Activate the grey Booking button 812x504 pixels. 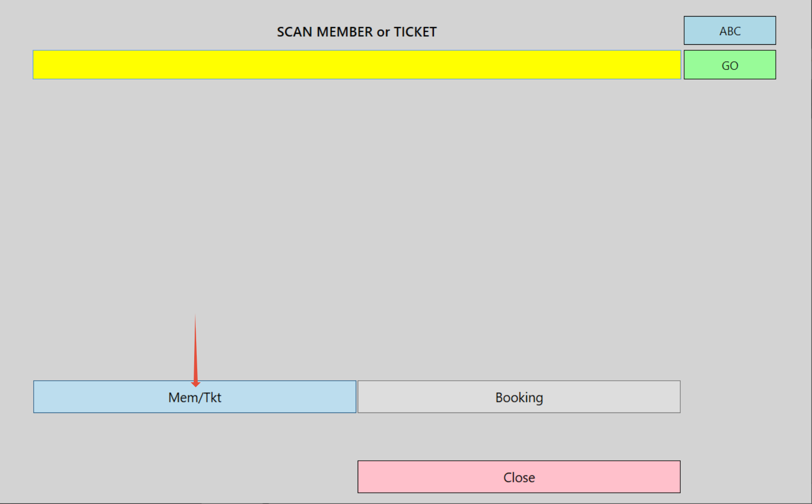click(519, 397)
